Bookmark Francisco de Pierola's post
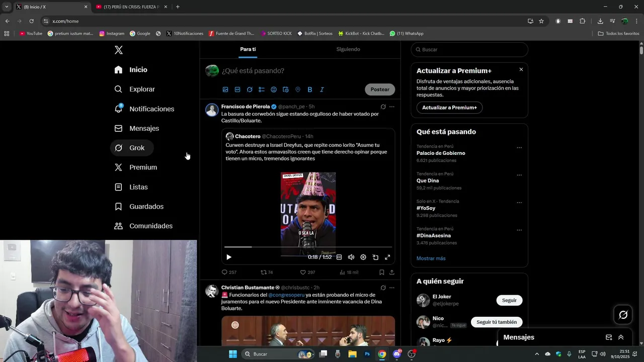 tap(382, 272)
